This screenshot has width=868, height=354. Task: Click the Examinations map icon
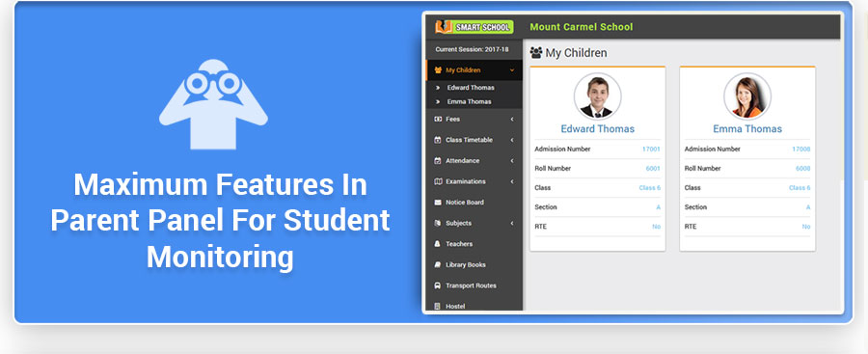pos(438,181)
